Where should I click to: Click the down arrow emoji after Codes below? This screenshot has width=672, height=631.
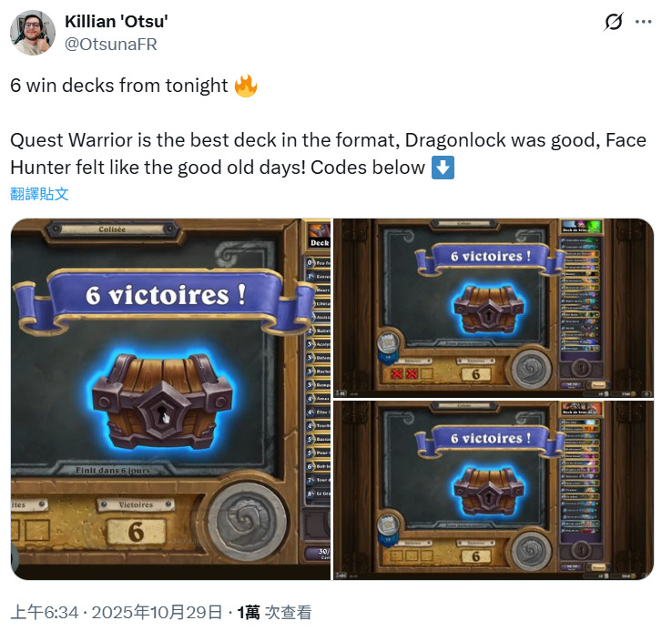coord(443,168)
